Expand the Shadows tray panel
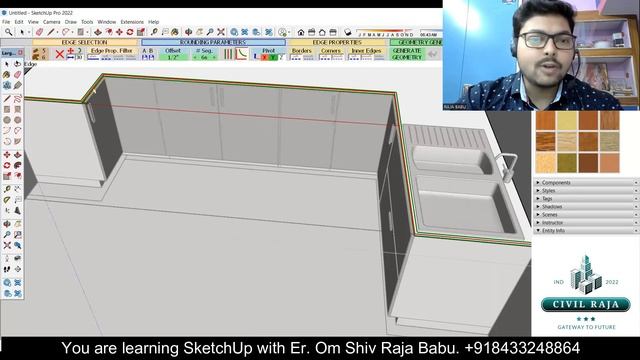 pyautogui.click(x=586, y=207)
